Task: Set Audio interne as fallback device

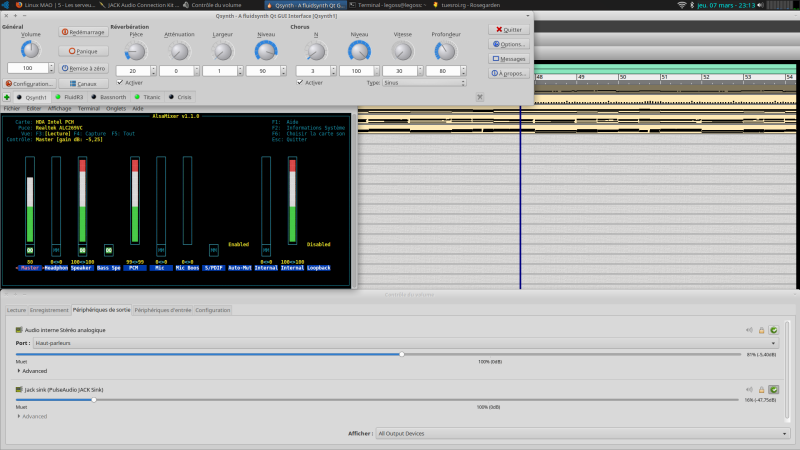Action: pyautogui.click(x=773, y=329)
